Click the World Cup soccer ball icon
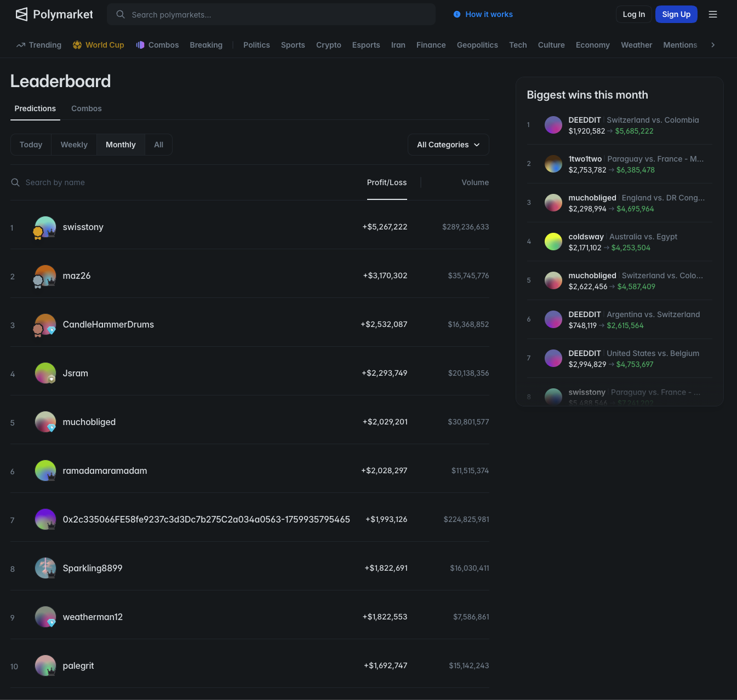737x700 pixels. click(77, 45)
